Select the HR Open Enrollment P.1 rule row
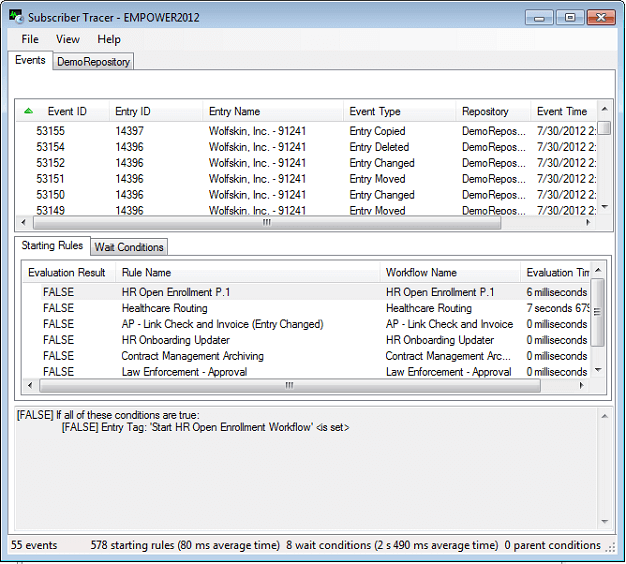 [306, 292]
